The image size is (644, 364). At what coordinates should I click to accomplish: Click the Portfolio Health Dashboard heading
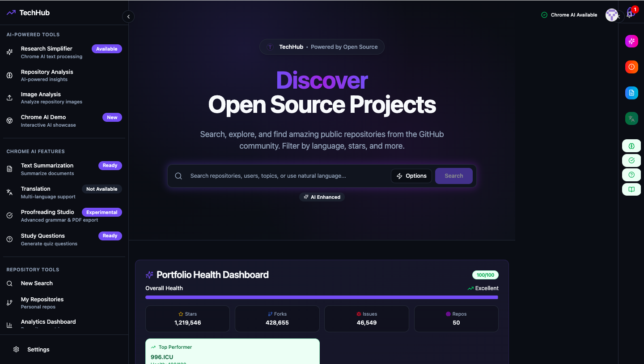pyautogui.click(x=212, y=275)
